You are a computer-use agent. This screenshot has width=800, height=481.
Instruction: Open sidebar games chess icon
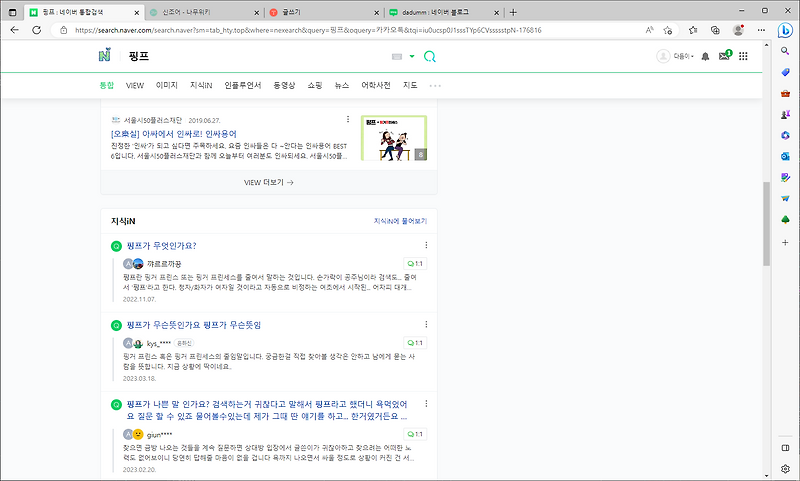785,114
